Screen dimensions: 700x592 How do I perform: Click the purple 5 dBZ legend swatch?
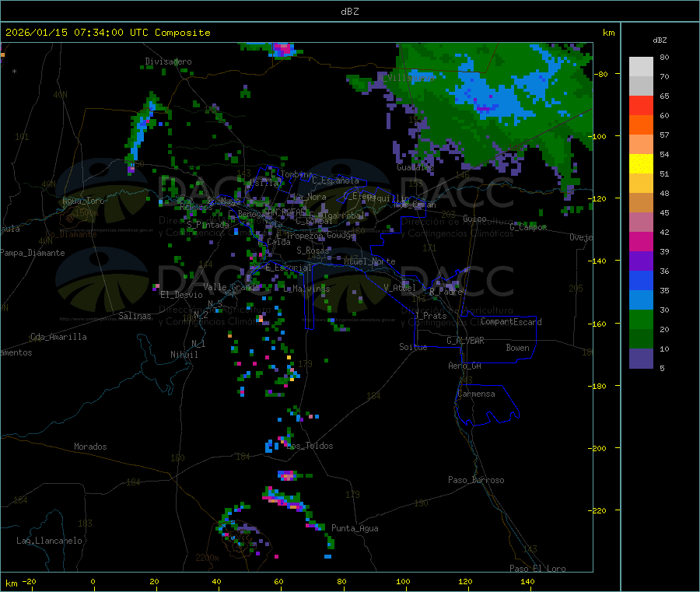tap(641, 359)
